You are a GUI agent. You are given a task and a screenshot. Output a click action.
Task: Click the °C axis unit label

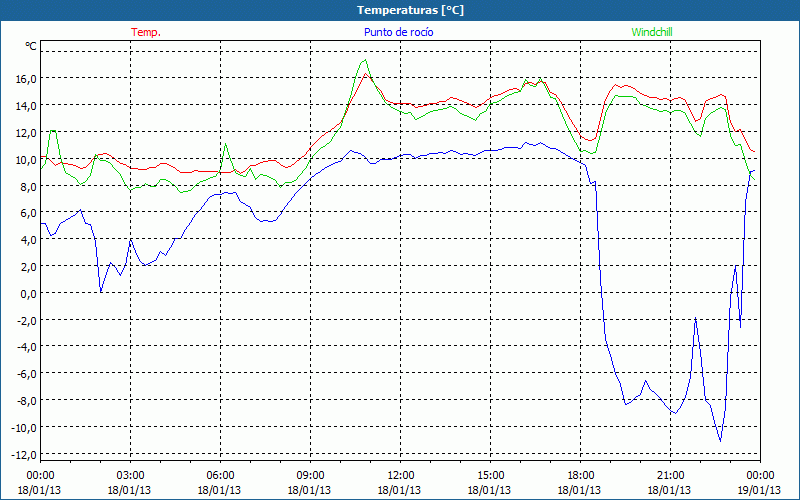pos(31,46)
